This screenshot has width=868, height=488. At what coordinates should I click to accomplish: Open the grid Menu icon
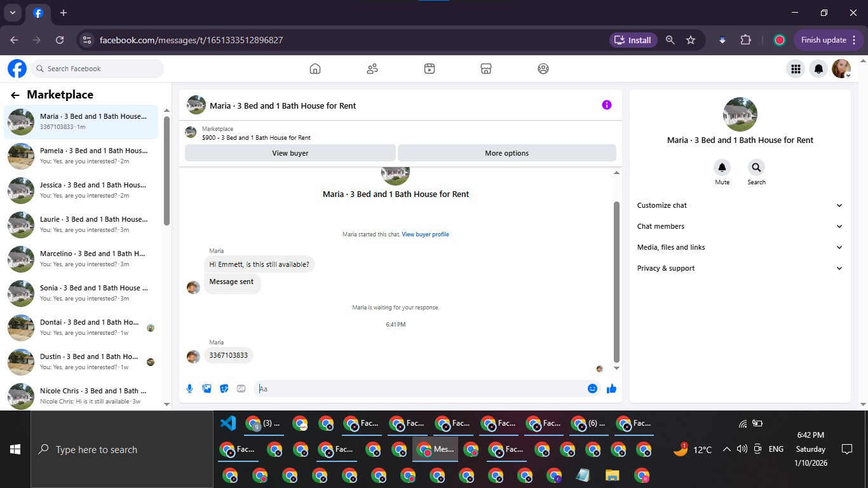click(795, 69)
